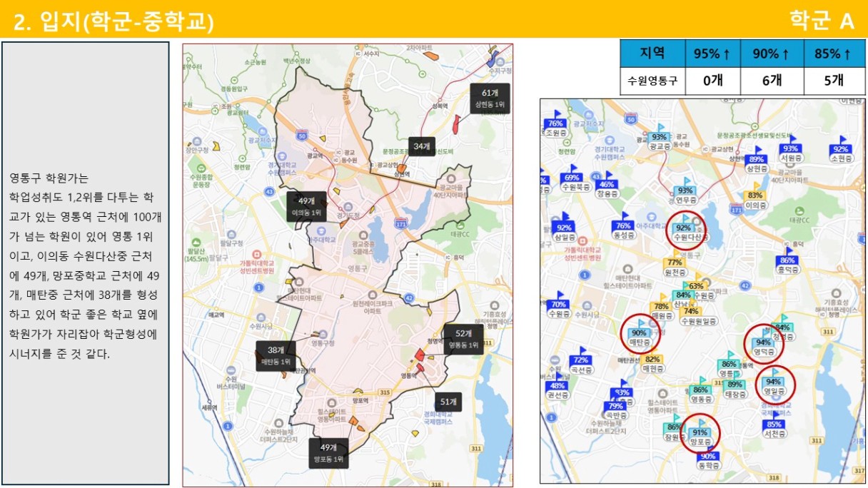
Task: Select the 51개 academy count label
Action: click(x=448, y=402)
